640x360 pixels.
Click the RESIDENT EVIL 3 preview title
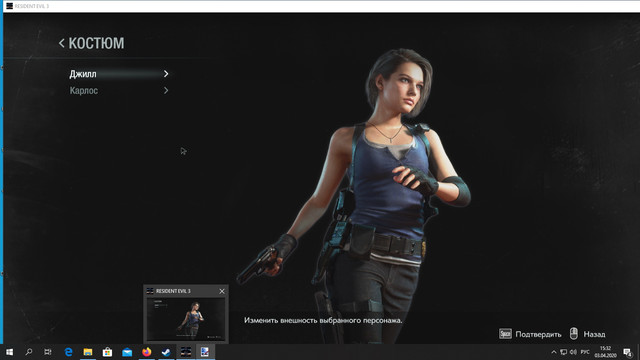point(173,291)
